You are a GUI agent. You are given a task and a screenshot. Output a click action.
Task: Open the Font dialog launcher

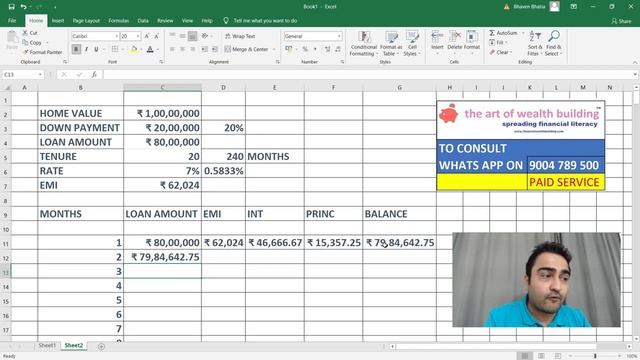coord(161,62)
